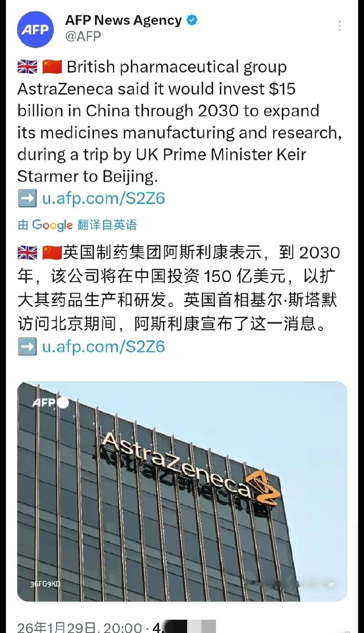364x633 pixels.
Task: Tap the Google logo in the translation notice
Action: (x=52, y=225)
